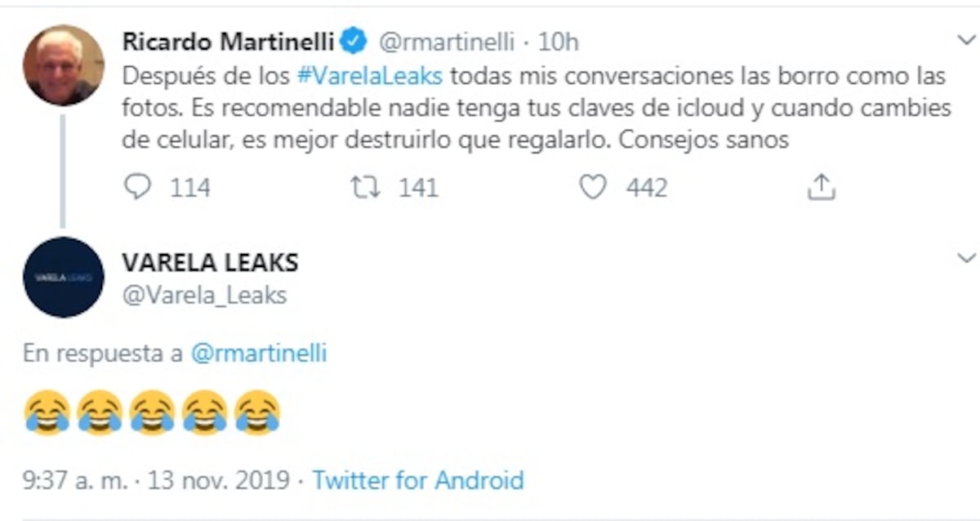
Task: Click the @Varela_Leaks handle
Action: point(204,296)
